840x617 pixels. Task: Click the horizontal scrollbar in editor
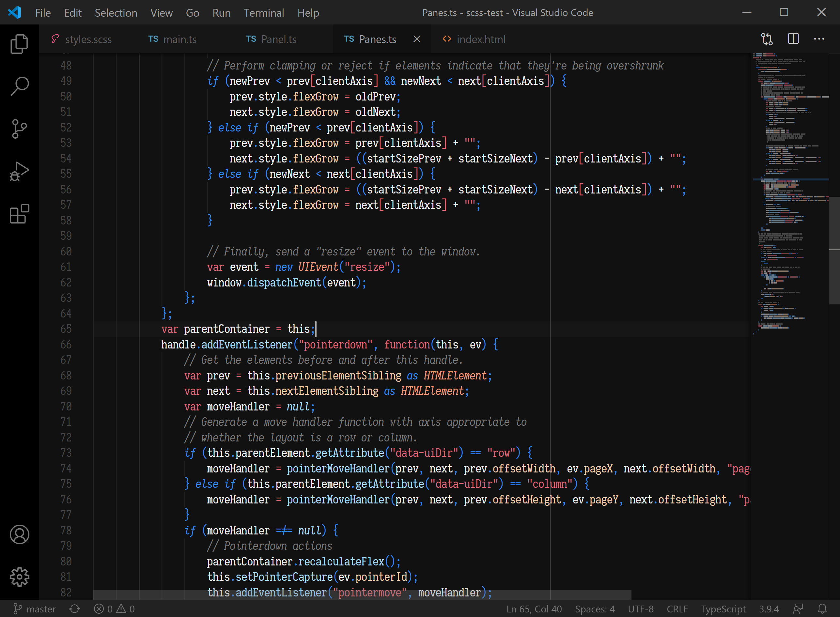point(362,594)
